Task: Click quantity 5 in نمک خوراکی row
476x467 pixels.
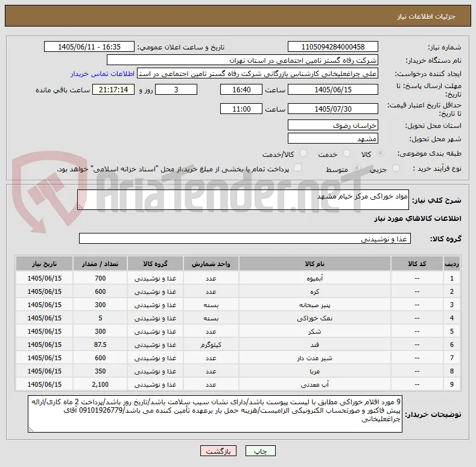Action: [100, 318]
